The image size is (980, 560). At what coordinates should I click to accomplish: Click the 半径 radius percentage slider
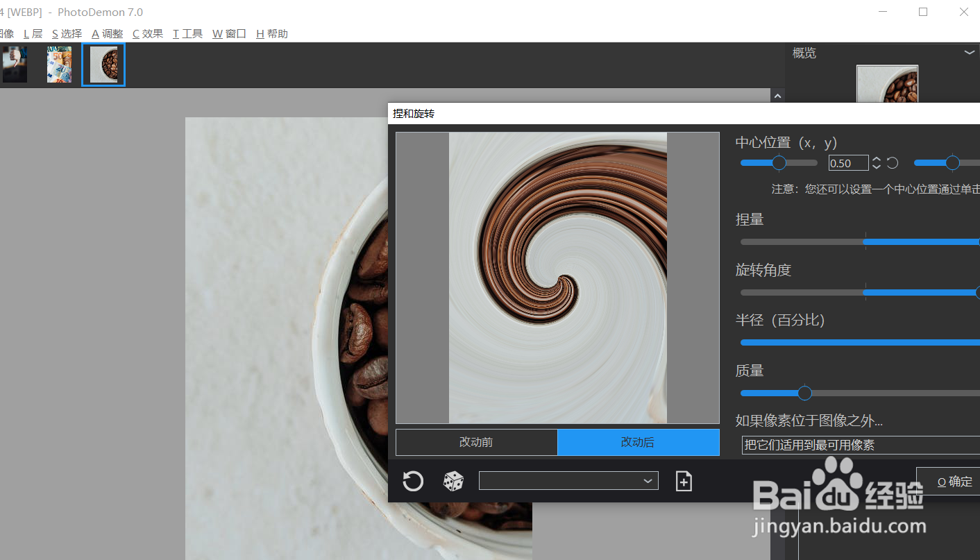click(860, 343)
